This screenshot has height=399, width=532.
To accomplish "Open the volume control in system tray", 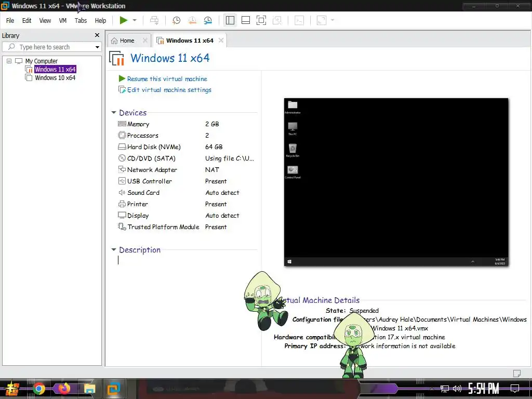I will 457,389.
